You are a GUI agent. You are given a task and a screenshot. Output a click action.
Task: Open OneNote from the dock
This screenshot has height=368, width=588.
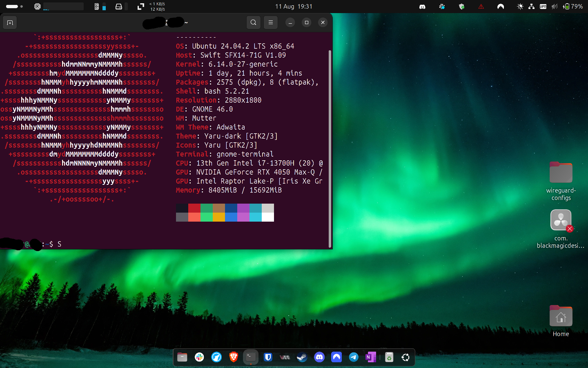[371, 357]
